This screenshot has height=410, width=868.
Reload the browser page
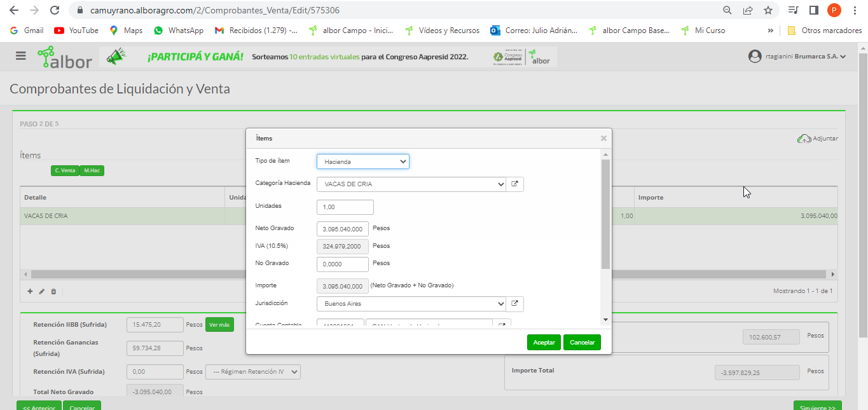[55, 10]
